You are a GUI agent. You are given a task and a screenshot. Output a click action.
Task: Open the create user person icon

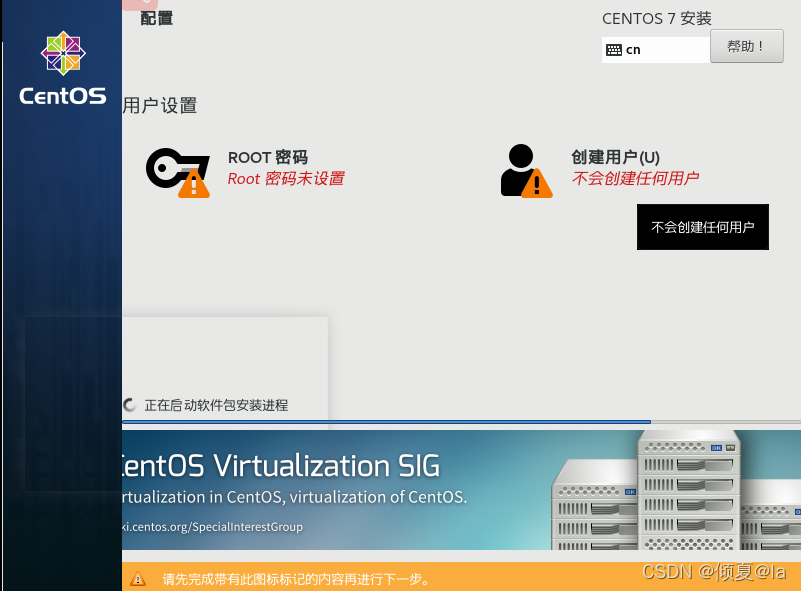[x=526, y=171]
